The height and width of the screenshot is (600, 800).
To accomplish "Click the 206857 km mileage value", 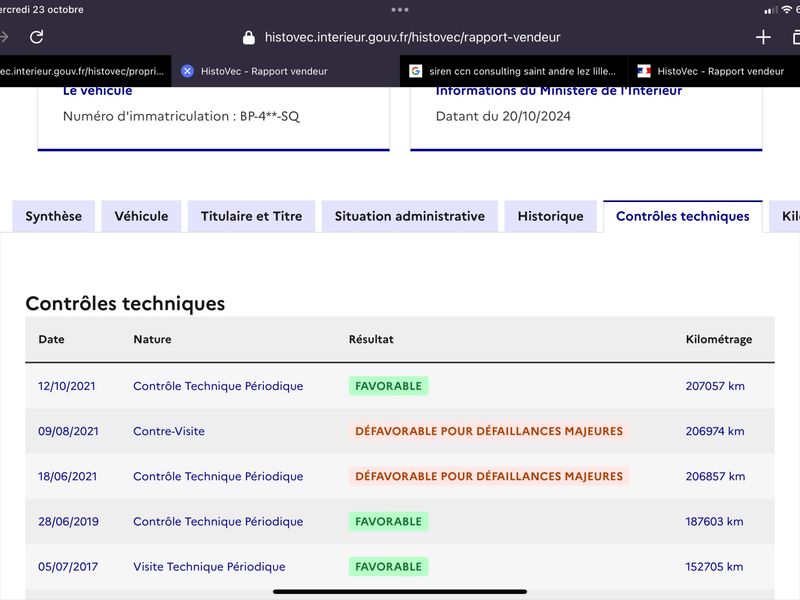I will [715, 477].
